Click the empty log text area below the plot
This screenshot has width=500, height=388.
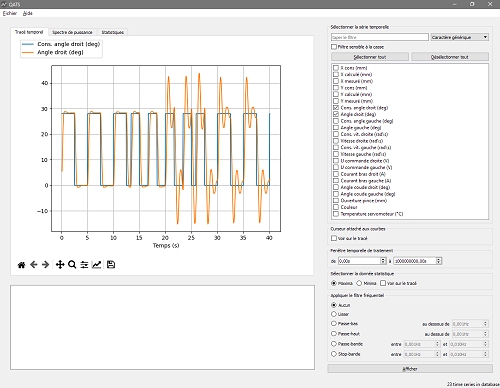[x=162, y=327]
